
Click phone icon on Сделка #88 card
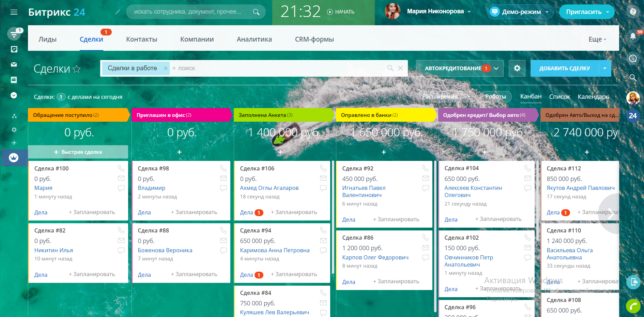[224, 230]
